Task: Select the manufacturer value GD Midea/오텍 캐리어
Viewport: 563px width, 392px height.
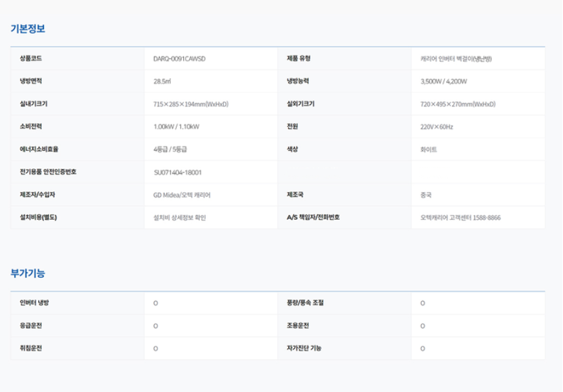Action: pos(182,195)
